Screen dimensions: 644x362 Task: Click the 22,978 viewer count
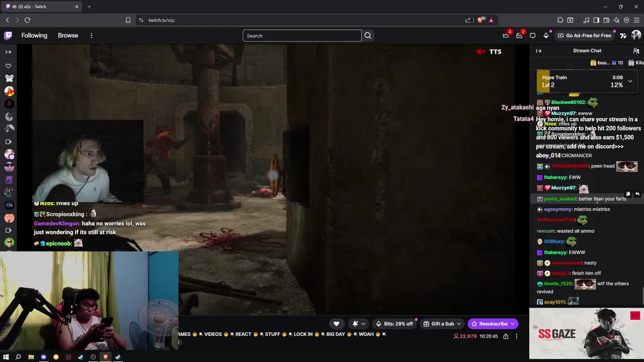point(465,336)
